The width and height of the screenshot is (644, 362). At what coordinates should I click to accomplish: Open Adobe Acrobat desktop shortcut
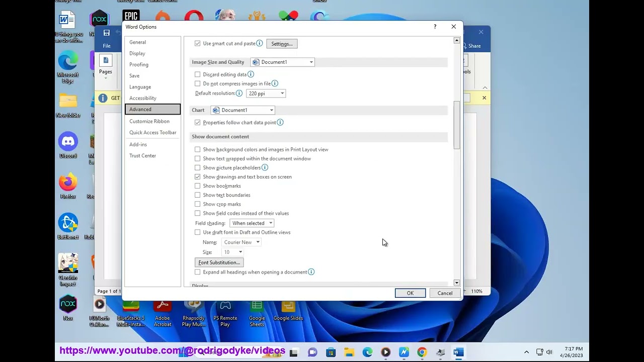[163, 312]
